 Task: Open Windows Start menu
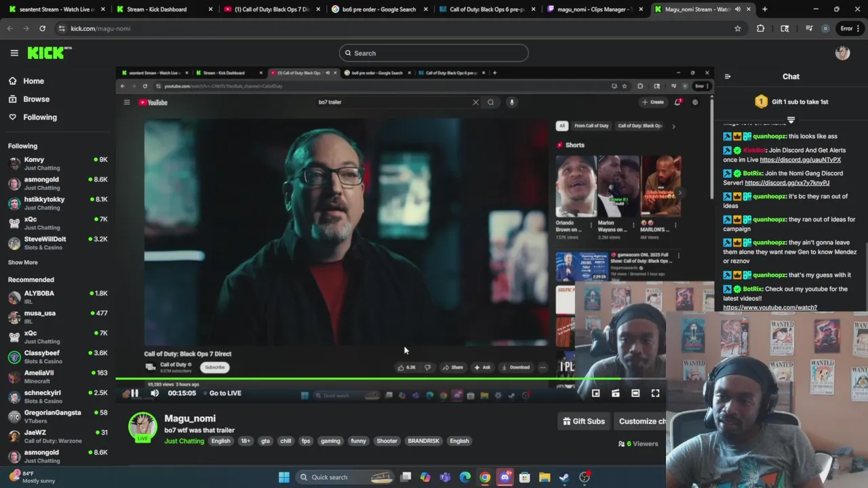(x=284, y=477)
